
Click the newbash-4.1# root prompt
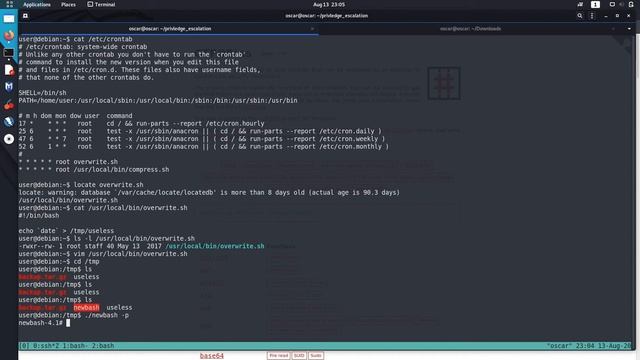[40, 323]
